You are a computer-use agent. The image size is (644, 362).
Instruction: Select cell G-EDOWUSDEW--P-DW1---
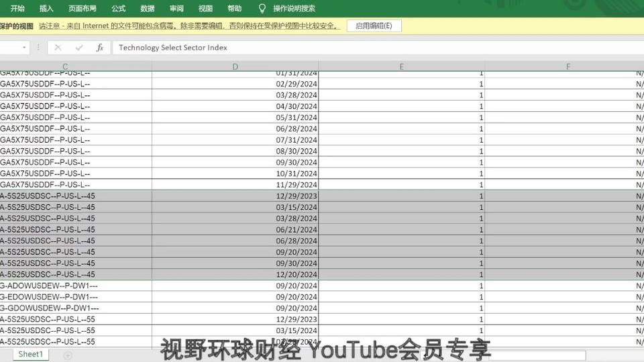76,297
